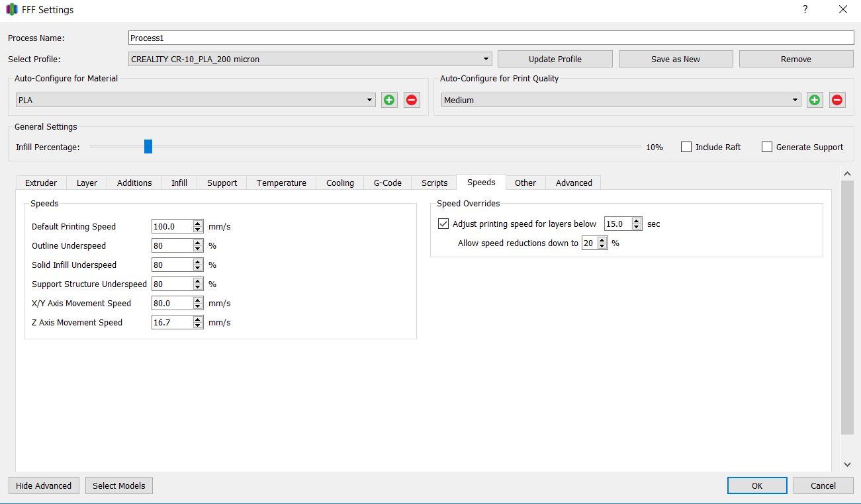Increase Default Printing Speed with up arrow
This screenshot has height=504, width=861.
click(198, 224)
